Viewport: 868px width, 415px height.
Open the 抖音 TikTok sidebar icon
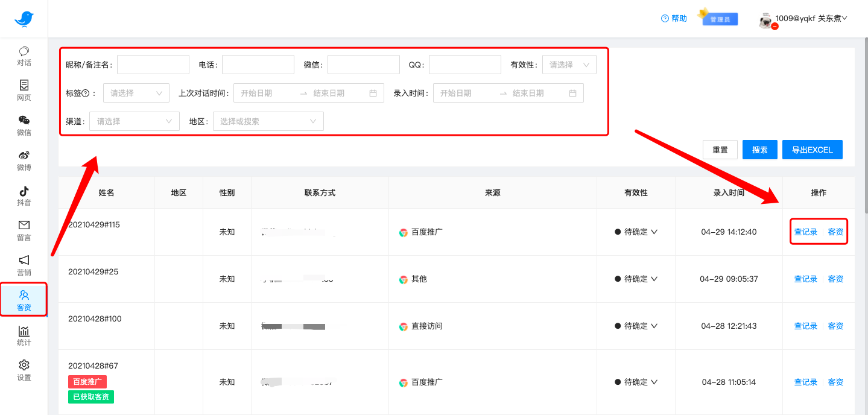[x=24, y=196]
